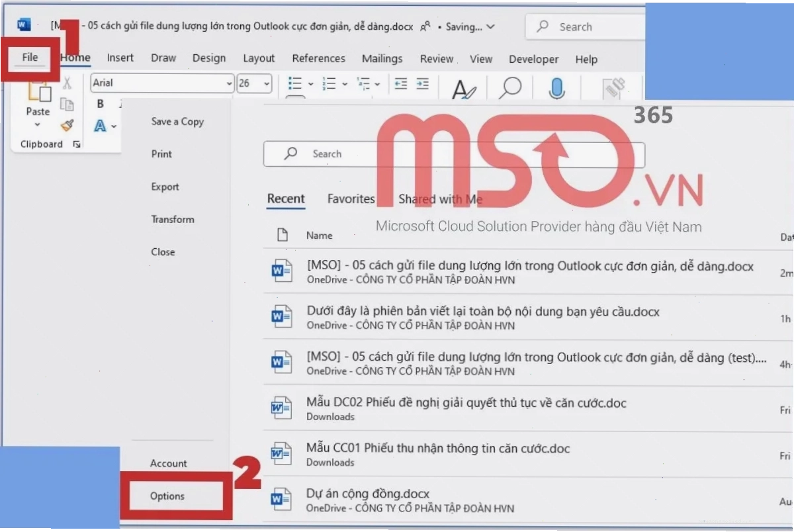Click the Paste clipboard icon
Image resolution: width=794 pixels, height=532 pixels.
pyautogui.click(x=38, y=91)
